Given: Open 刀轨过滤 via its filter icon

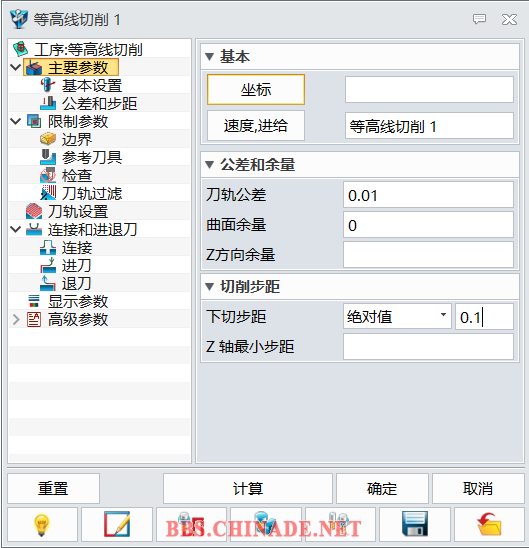Looking at the screenshot, I should 48,193.
